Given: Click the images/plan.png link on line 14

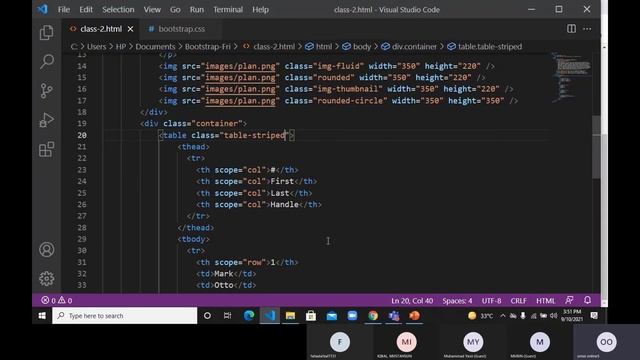Looking at the screenshot, I should (240, 66).
